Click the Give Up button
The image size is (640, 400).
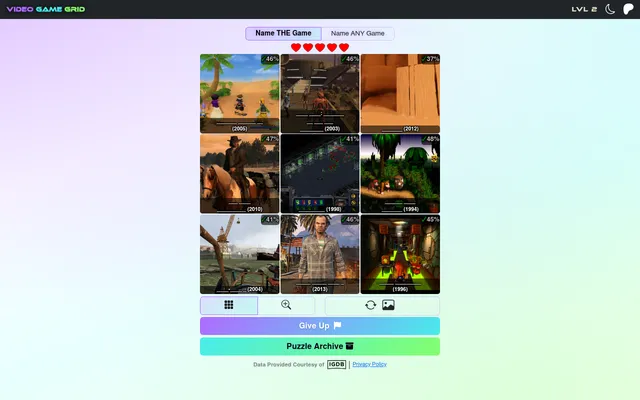coord(320,326)
